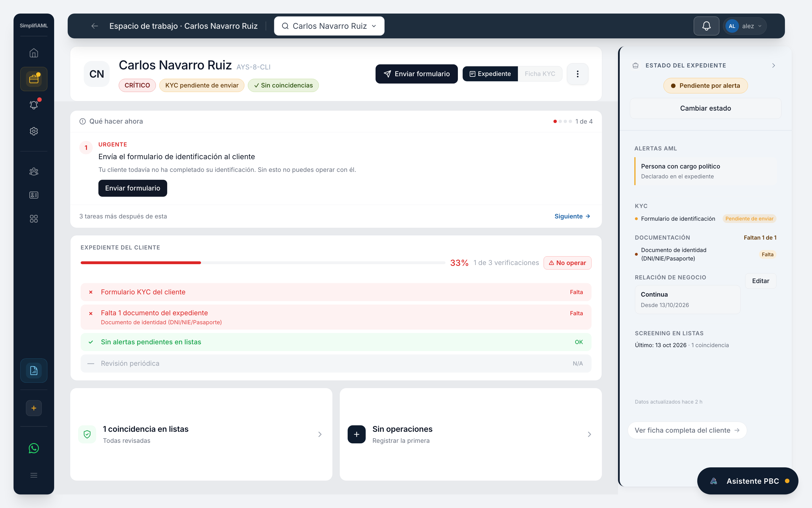812x508 pixels.
Task: Open the Asistente PBC assistant
Action: coord(748,481)
